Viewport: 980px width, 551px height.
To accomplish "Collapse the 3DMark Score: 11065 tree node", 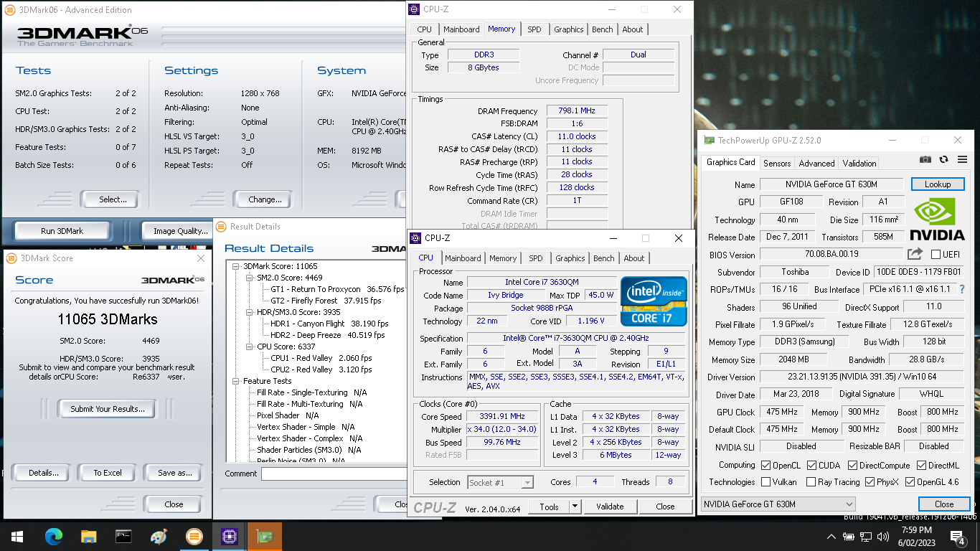I will coord(237,266).
